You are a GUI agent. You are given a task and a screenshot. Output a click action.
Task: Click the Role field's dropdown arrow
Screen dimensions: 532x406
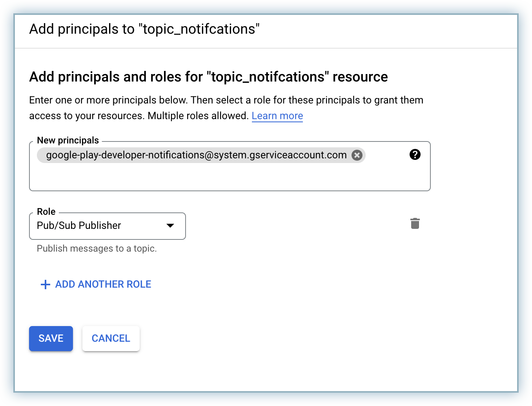click(x=170, y=226)
